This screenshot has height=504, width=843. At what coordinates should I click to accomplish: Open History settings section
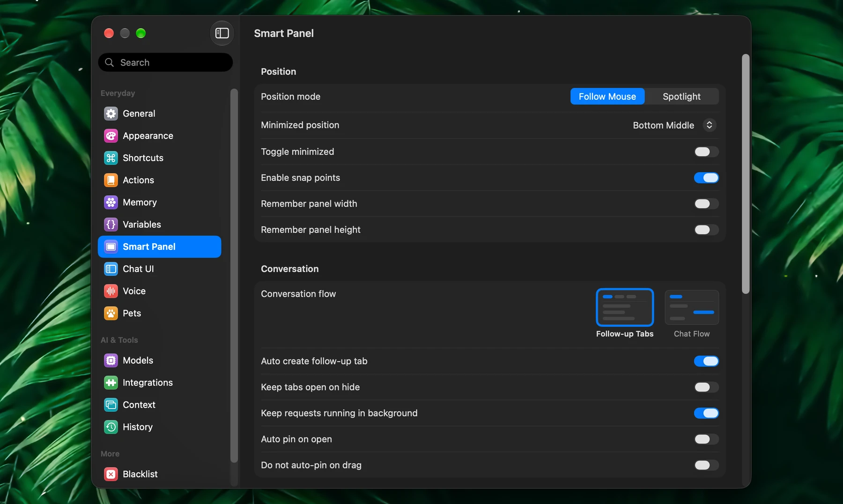(x=159, y=427)
